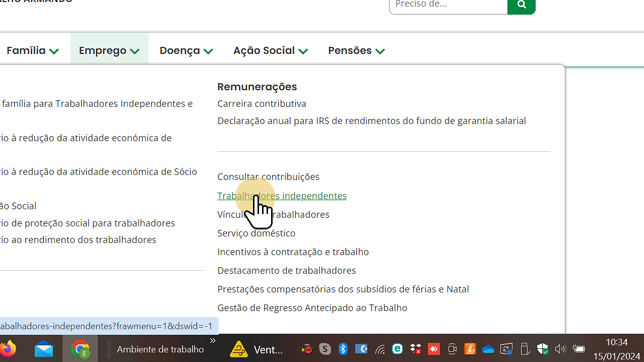Open OneDrive from the system tray
This screenshot has height=362, width=644.
click(488, 348)
